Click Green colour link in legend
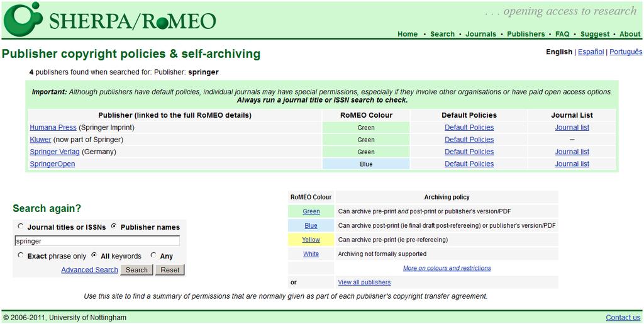The width and height of the screenshot is (644, 324). [x=311, y=211]
